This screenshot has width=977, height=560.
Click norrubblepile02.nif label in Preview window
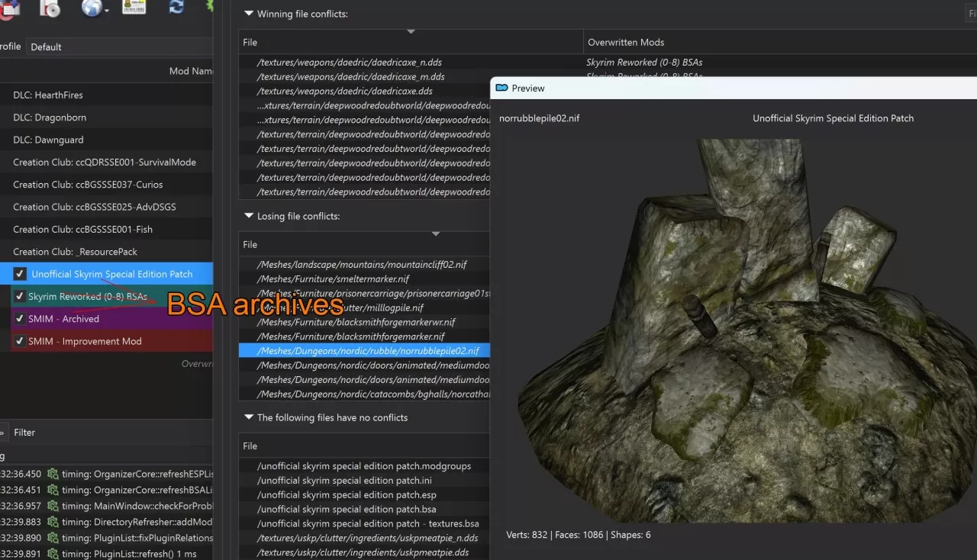point(539,118)
